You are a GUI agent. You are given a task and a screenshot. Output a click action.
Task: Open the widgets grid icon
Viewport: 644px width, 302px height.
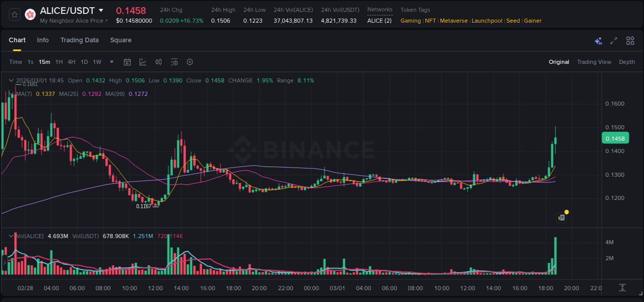630,40
